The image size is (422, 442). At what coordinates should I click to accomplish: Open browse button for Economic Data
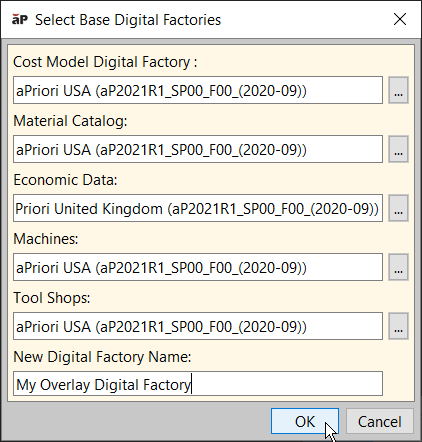tap(398, 208)
